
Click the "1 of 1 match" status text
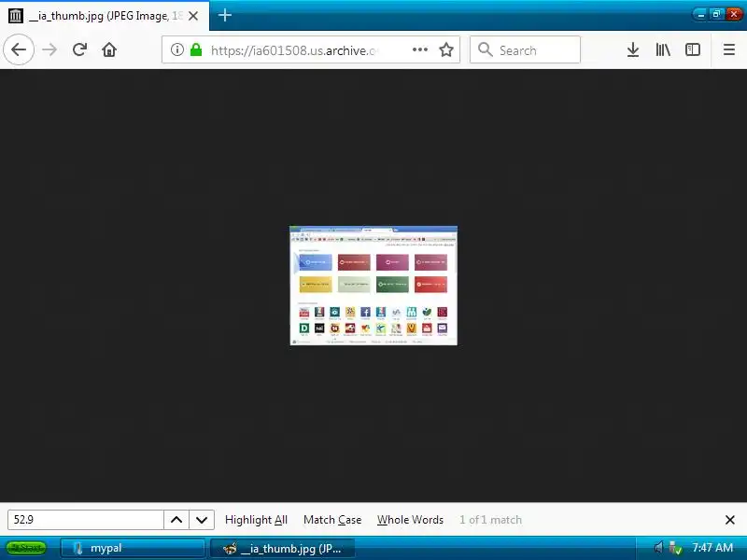[490, 520]
